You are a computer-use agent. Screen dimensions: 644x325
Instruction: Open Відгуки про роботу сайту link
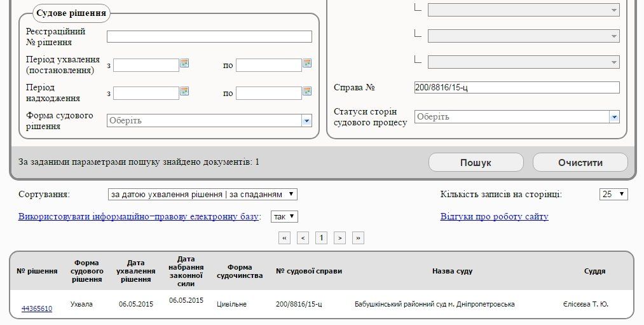[x=495, y=216]
